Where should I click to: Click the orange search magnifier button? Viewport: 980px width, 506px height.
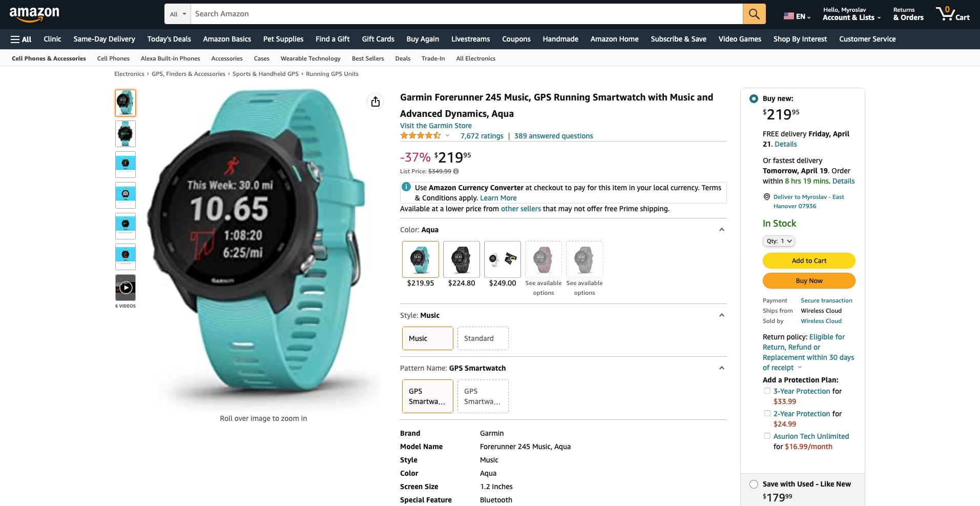(x=754, y=14)
